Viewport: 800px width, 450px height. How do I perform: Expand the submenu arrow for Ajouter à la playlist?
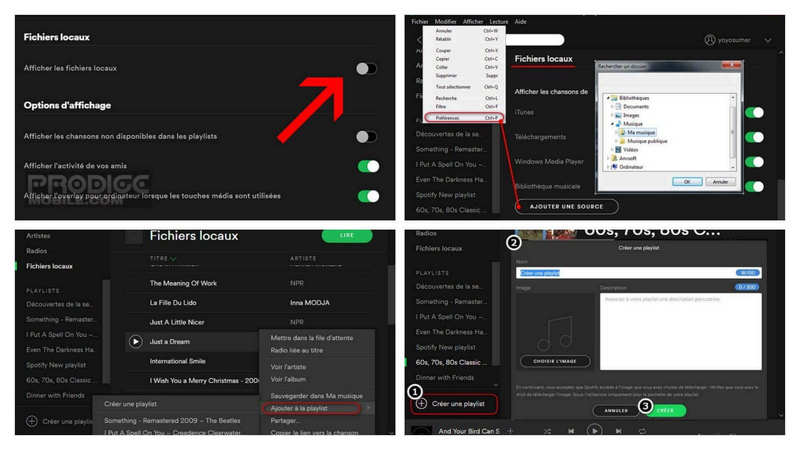point(368,408)
